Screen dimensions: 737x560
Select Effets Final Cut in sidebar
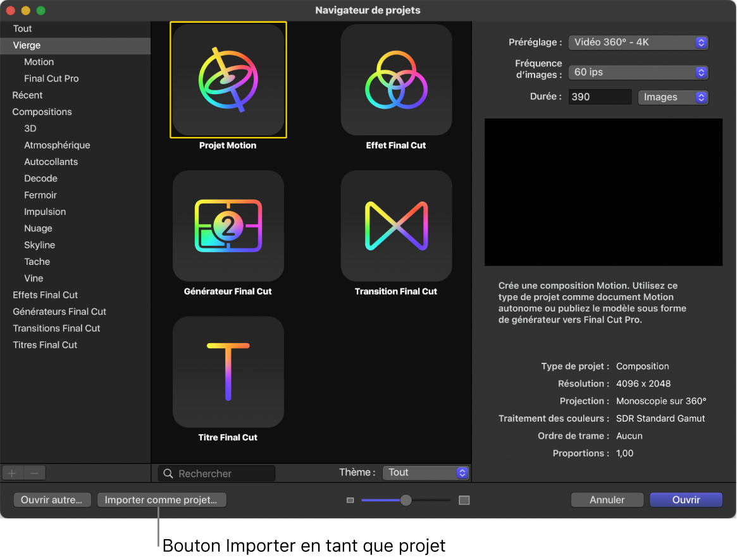coord(45,295)
